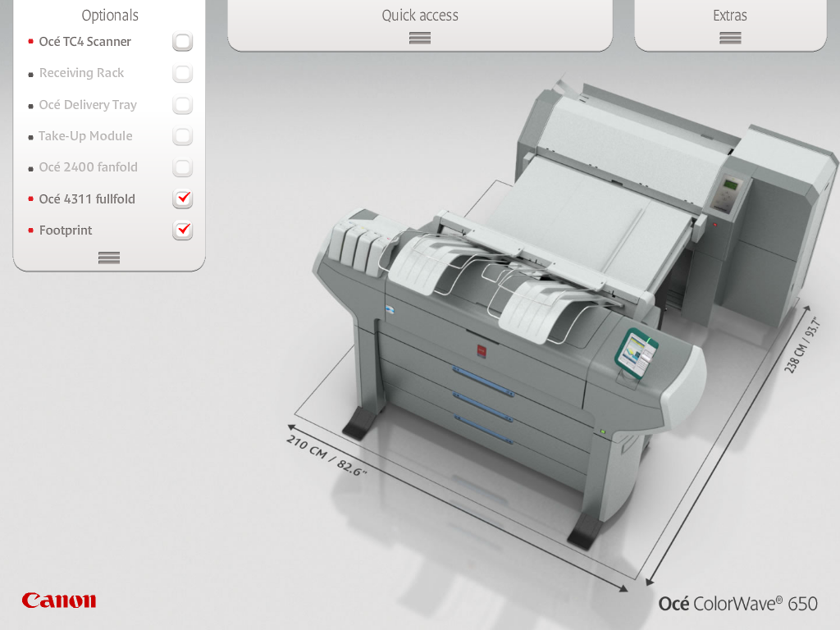
Task: Click the 210 CM / 82.6" dimension label
Action: click(326, 455)
